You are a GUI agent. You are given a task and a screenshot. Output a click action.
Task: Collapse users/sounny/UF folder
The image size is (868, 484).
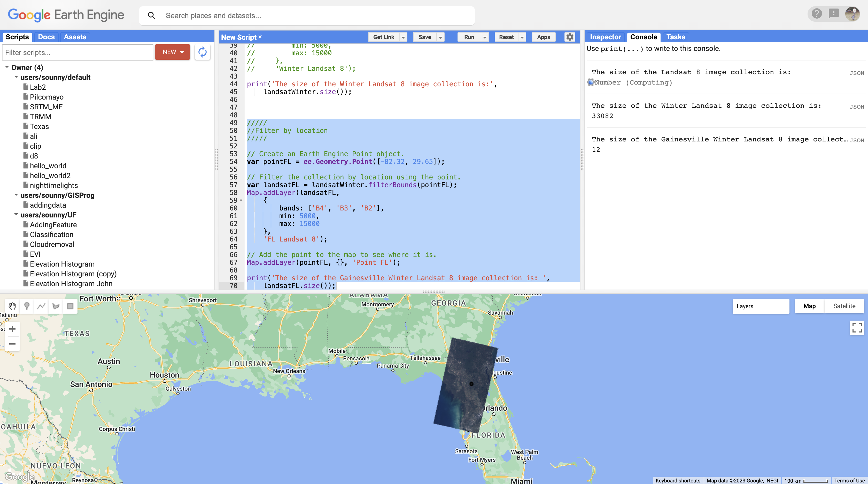click(16, 215)
